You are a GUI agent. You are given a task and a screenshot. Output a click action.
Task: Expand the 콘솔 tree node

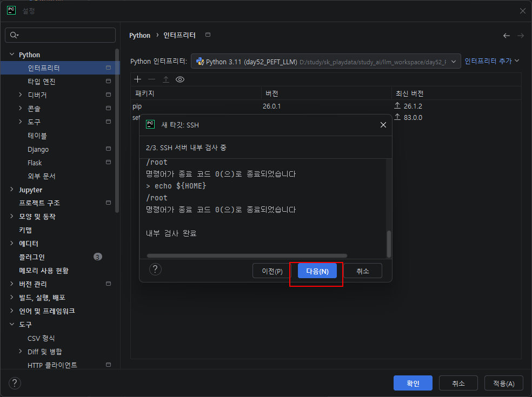coord(21,108)
